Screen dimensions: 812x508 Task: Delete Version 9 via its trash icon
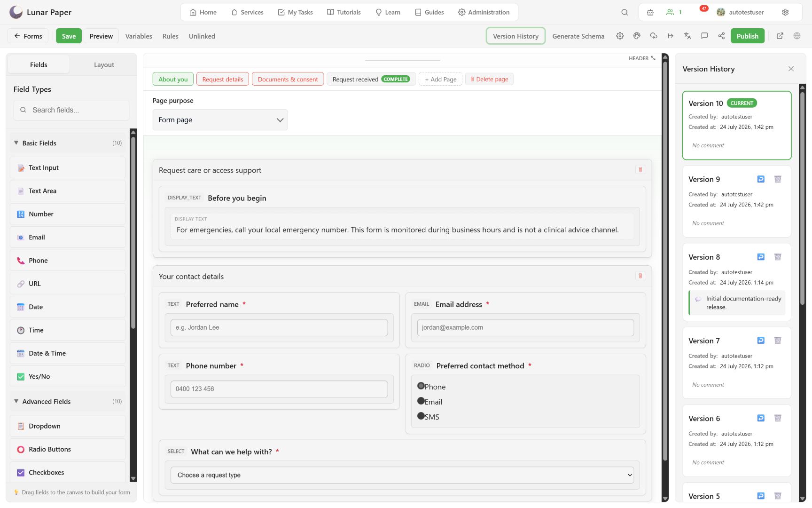coord(778,179)
